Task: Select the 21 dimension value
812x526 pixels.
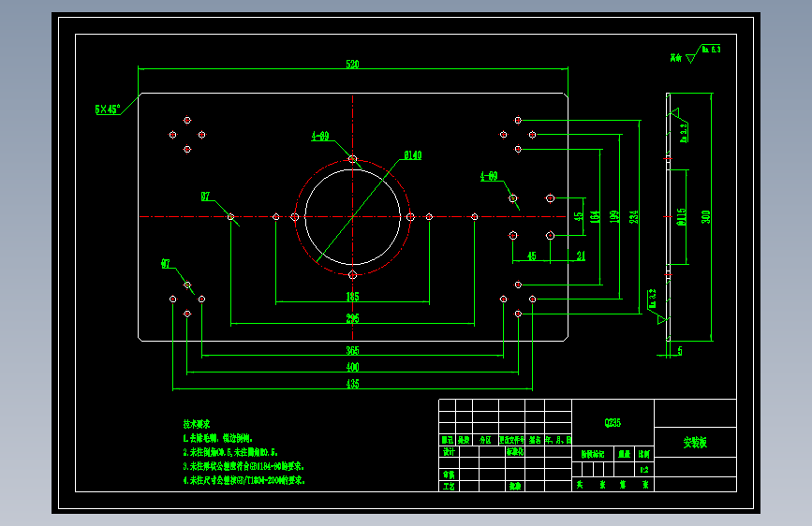Action: pos(581,256)
